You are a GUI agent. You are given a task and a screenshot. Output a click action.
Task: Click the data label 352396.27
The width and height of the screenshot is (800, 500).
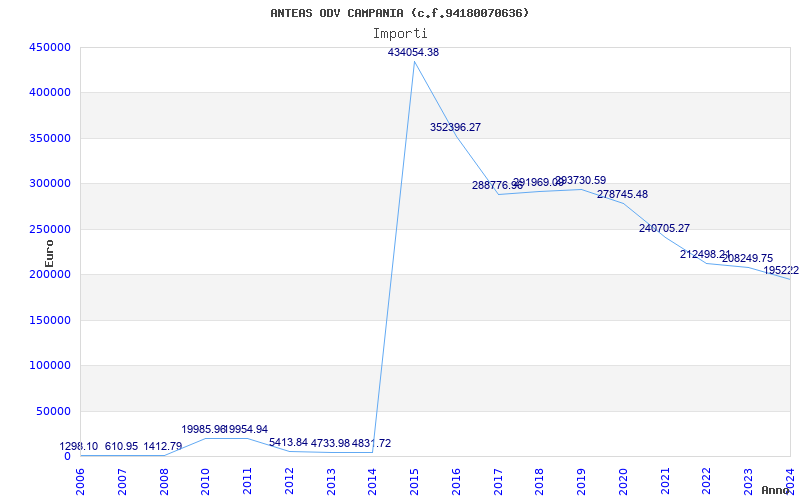point(455,127)
